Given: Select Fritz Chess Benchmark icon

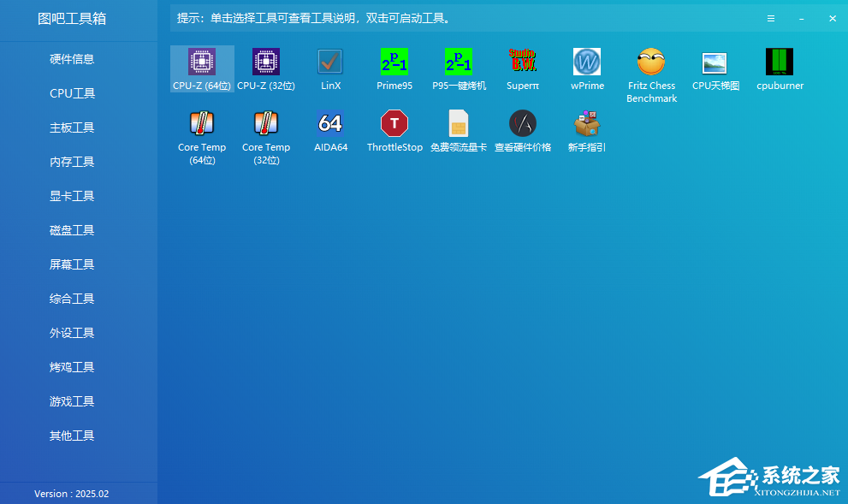Looking at the screenshot, I should 651,62.
